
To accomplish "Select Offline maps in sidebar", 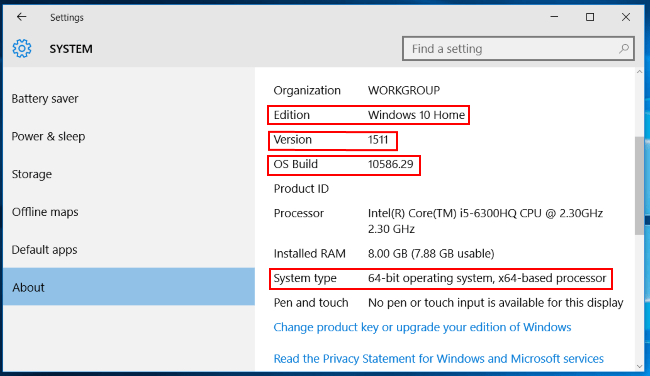I will (45, 212).
